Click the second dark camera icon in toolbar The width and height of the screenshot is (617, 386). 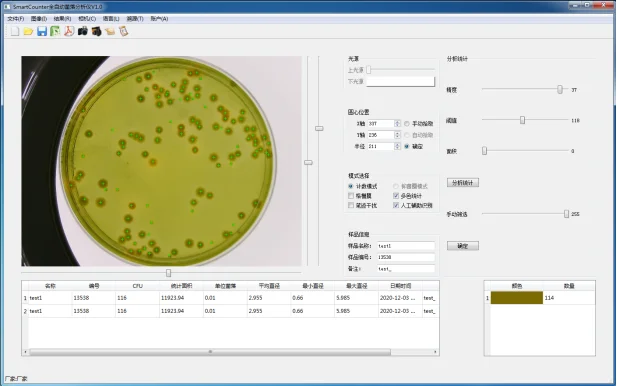pyautogui.click(x=96, y=31)
